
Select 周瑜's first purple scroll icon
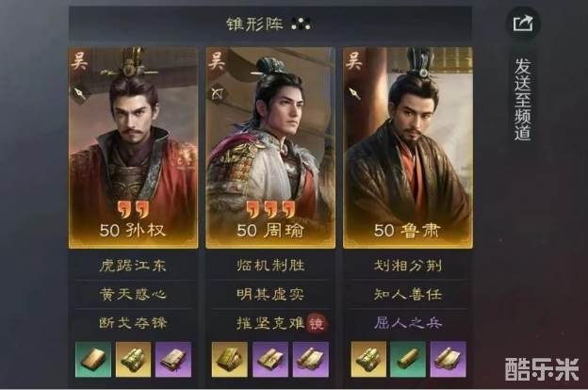point(270,359)
